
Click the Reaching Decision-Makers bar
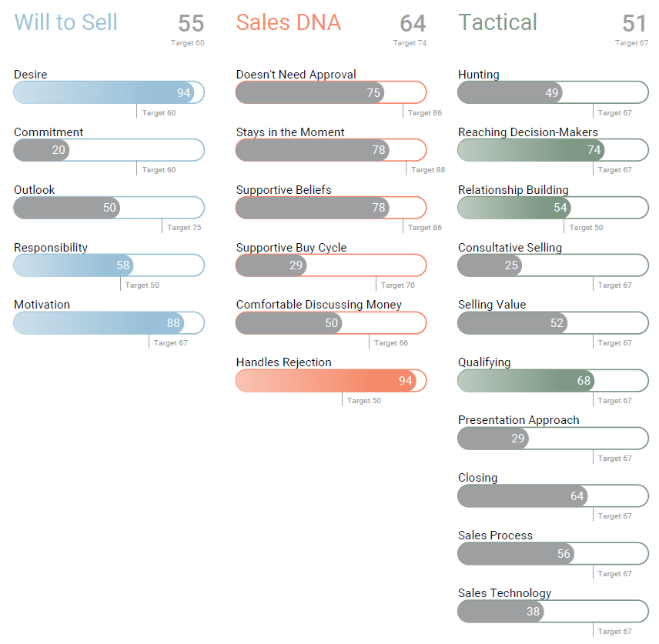[553, 150]
